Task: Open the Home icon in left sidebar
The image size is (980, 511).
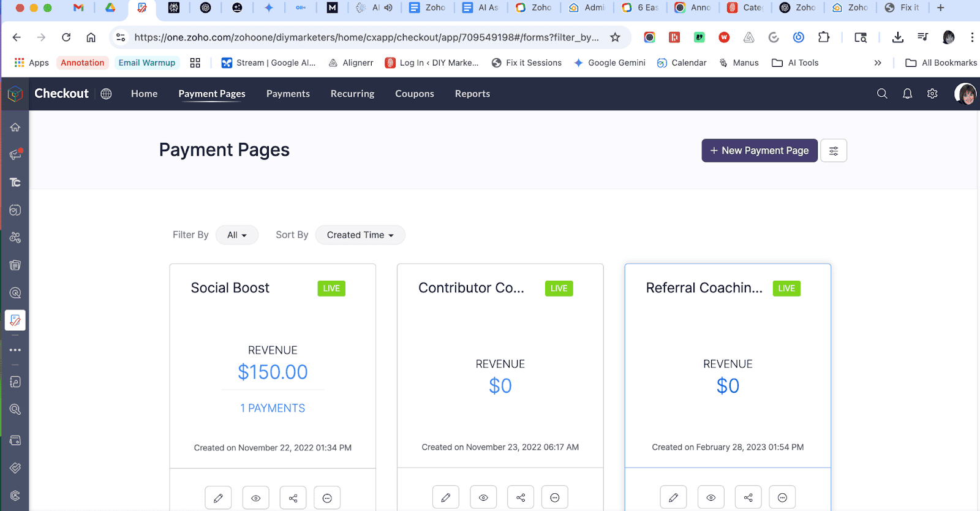Action: [x=15, y=127]
